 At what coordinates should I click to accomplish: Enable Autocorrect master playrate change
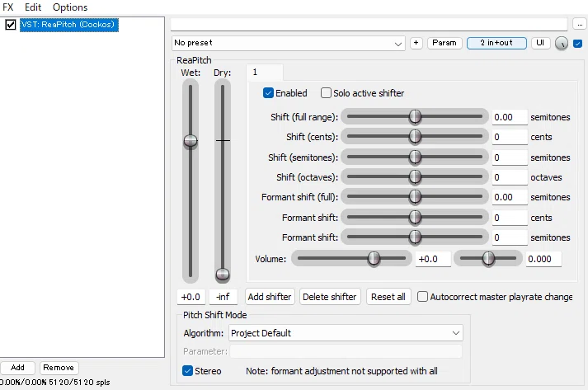tap(422, 297)
